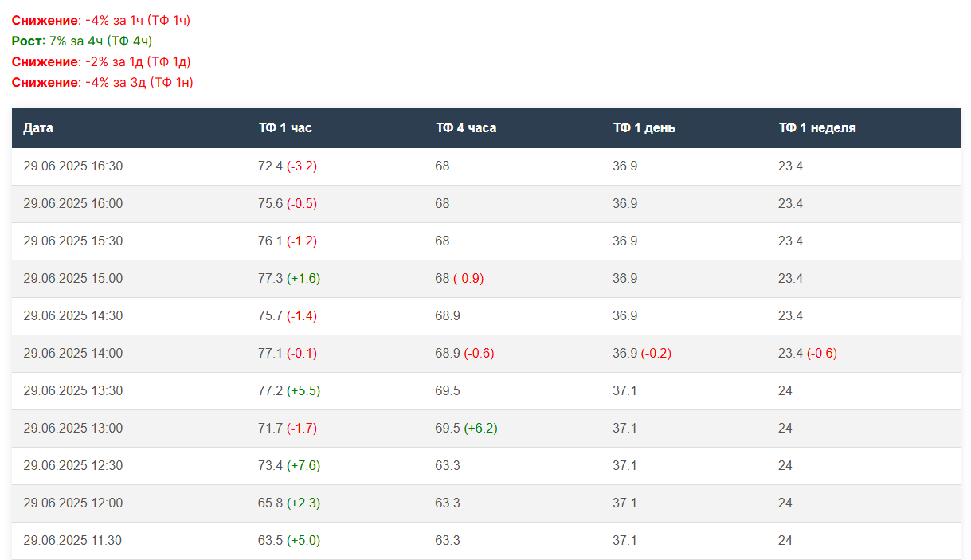This screenshot has height=560, width=971.
Task: Click the 'ТФ 1 день' column header
Action: click(644, 127)
